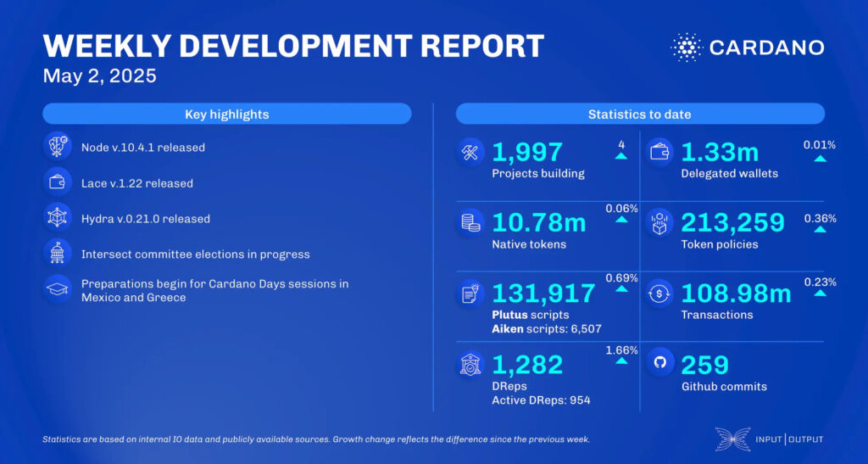This screenshot has width=868, height=464.
Task: Click the INPUT | OUTPUT wordmark
Action: 789,439
